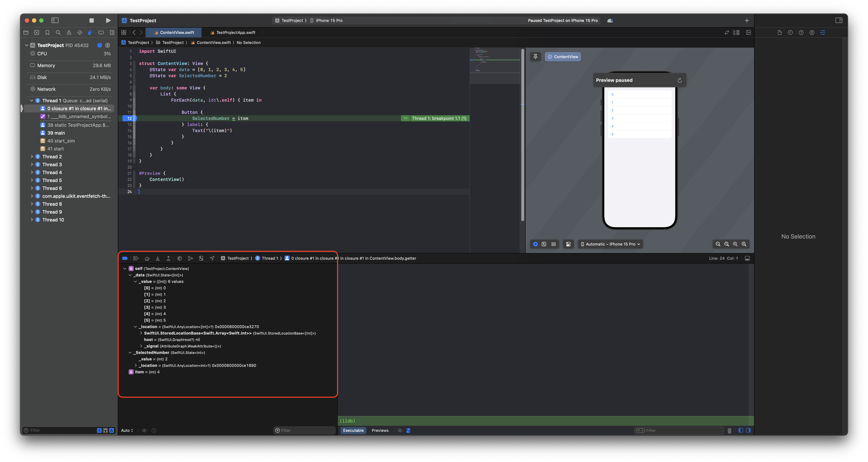Toggle breakpoint activation in debug bar
Screen dimensions: 868x462
(125, 258)
